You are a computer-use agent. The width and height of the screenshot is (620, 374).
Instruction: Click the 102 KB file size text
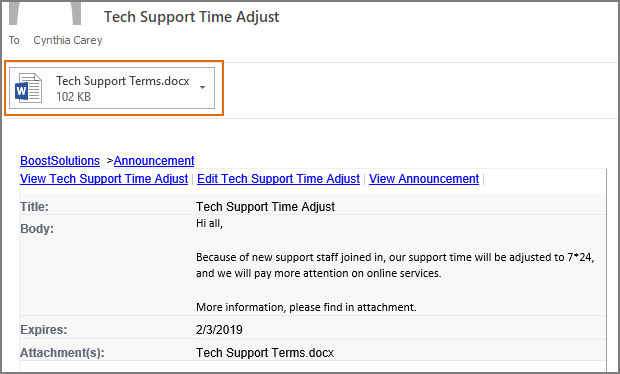point(74,97)
